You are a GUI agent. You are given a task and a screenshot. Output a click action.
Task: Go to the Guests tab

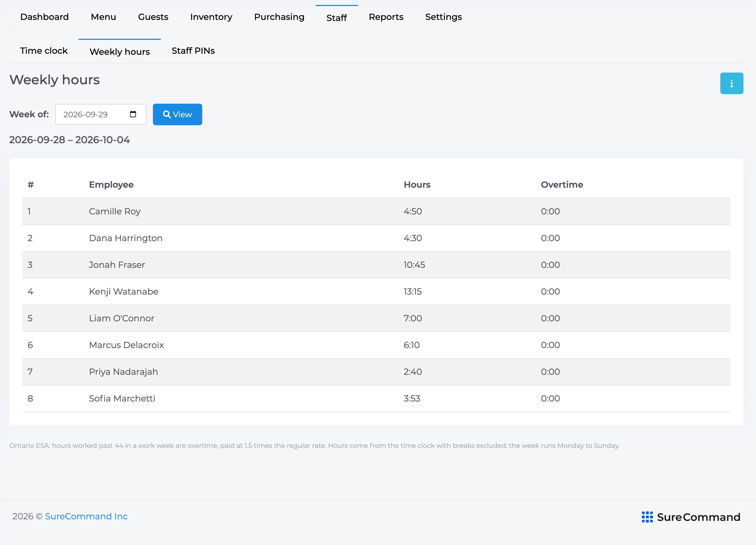tap(153, 17)
